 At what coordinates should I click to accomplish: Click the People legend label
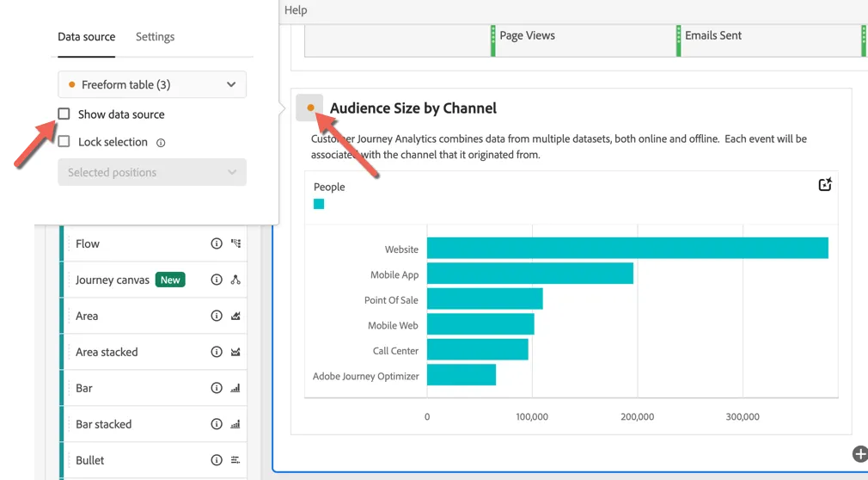(x=329, y=187)
